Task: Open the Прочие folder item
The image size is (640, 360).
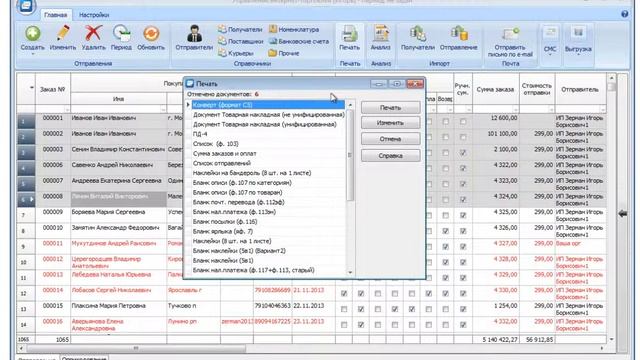Action: [x=284, y=53]
